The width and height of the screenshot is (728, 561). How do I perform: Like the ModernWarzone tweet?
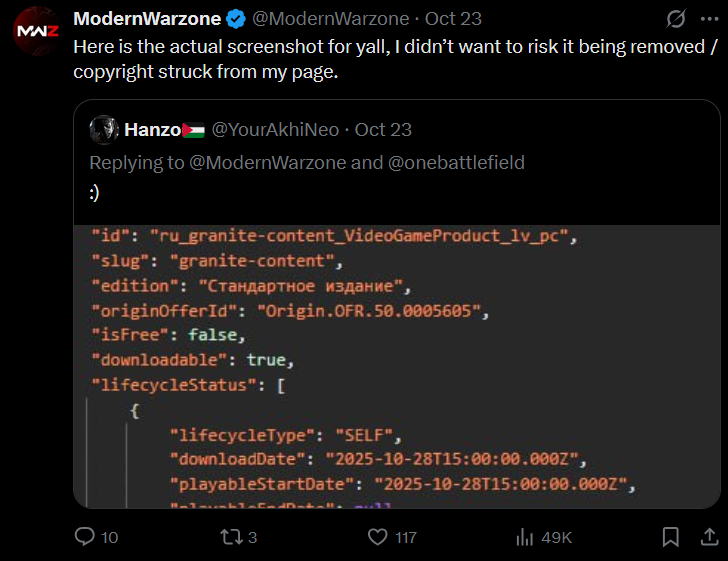[x=377, y=537]
